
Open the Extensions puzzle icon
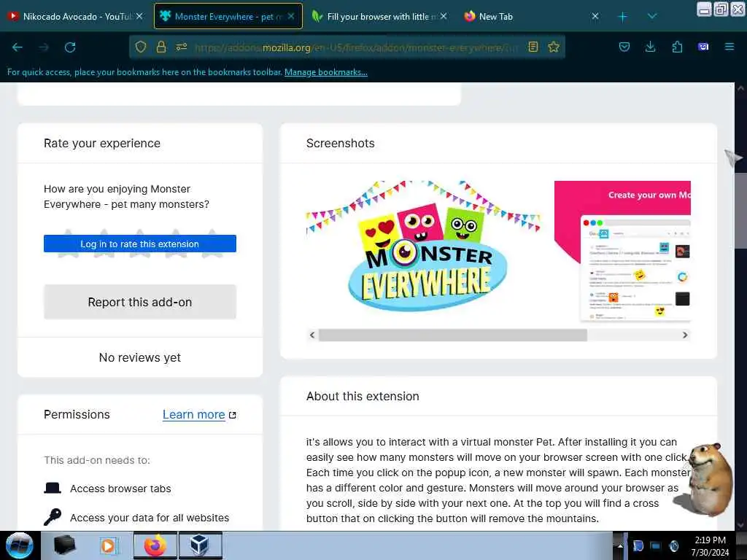point(677,47)
